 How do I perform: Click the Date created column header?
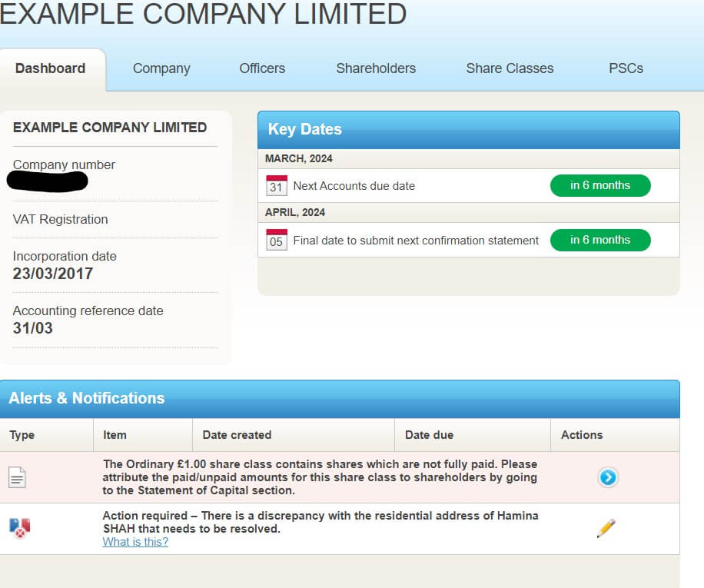(237, 435)
